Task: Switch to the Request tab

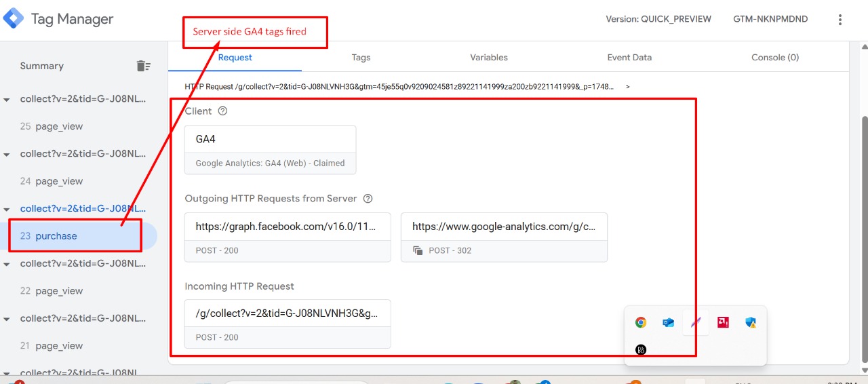Action: tap(235, 58)
